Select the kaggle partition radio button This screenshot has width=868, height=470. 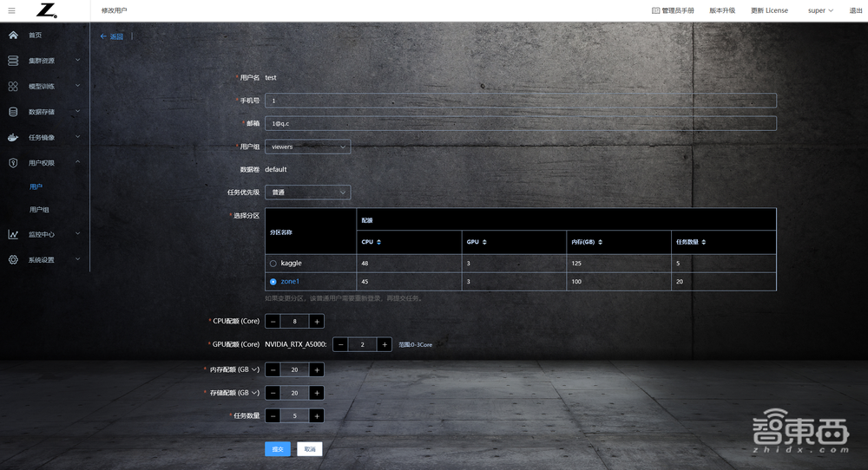point(273,263)
